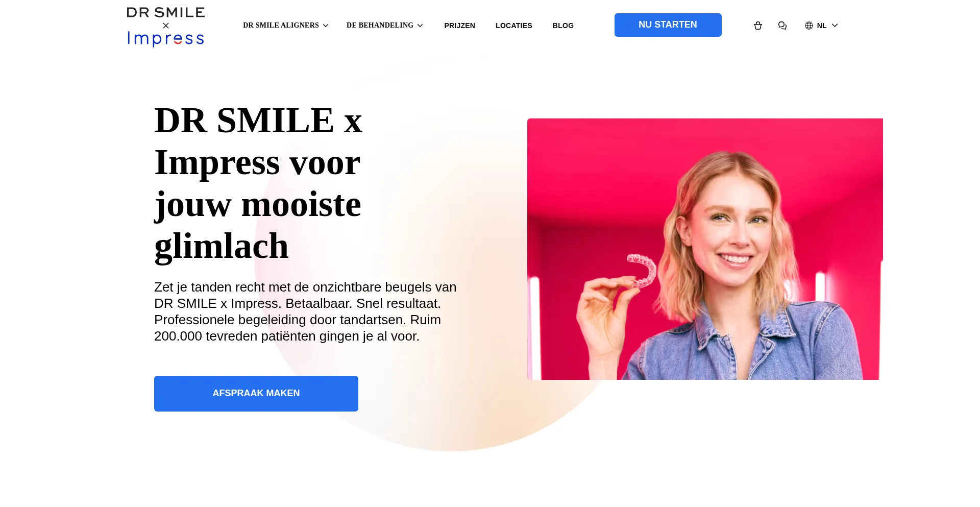Go to the LOCATIES page
Image resolution: width=980 pixels, height=507 pixels.
click(x=513, y=26)
